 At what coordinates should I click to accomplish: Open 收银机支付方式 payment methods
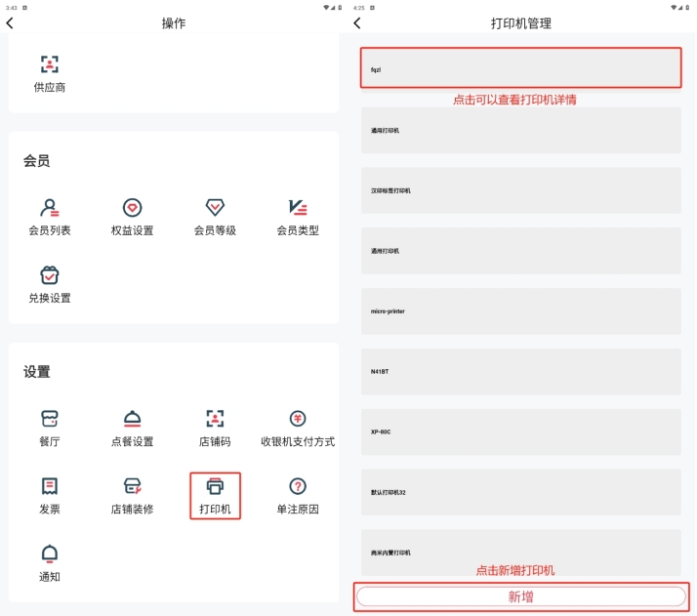(x=298, y=419)
